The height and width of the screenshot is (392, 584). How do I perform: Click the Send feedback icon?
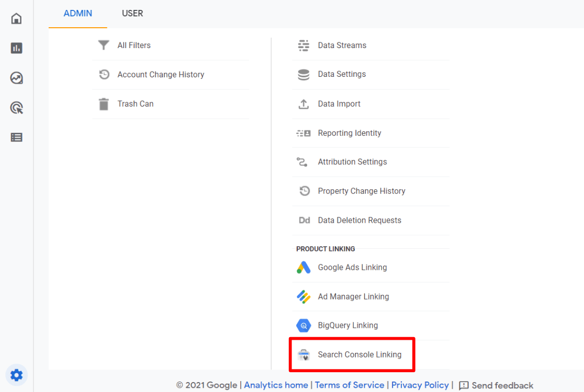tap(464, 385)
